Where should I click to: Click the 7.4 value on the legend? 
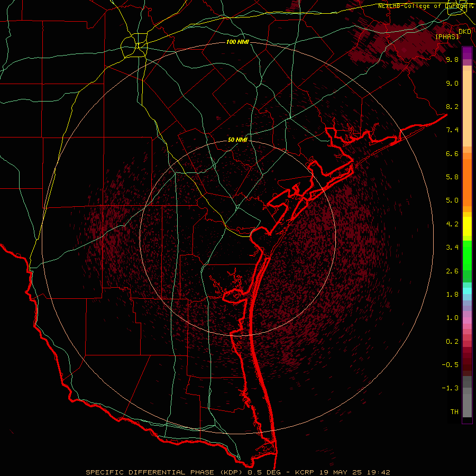[x=452, y=130]
